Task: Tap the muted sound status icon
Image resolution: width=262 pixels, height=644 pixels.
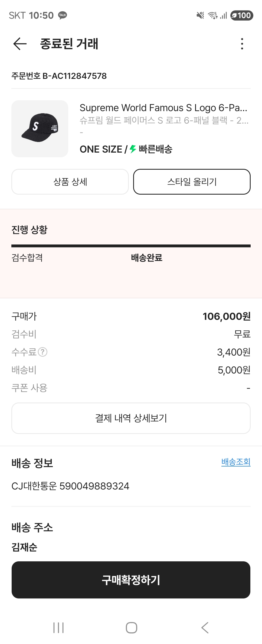Action: tap(200, 15)
